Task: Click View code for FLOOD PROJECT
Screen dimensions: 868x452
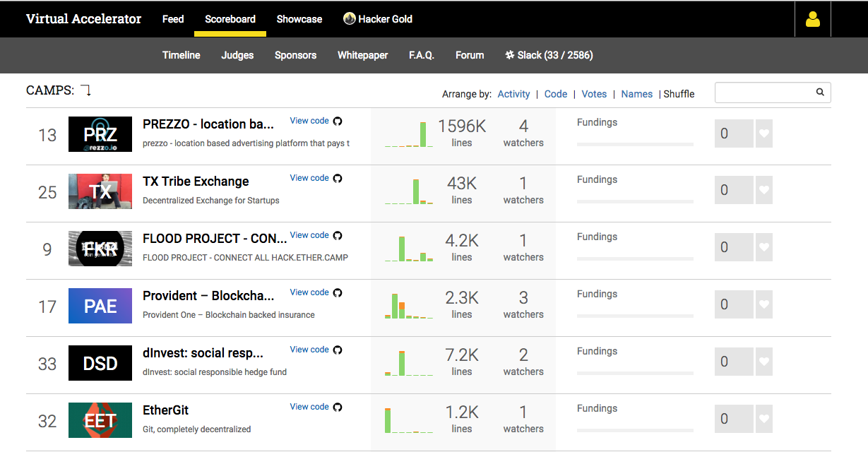Action: coord(309,235)
